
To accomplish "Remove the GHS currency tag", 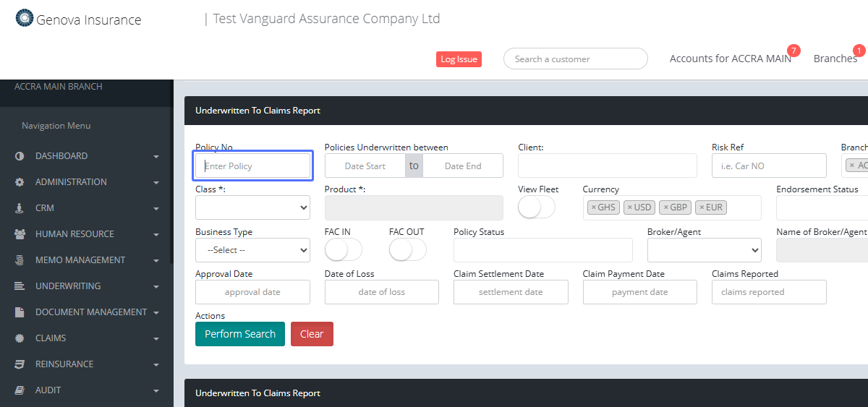I will click(x=594, y=207).
